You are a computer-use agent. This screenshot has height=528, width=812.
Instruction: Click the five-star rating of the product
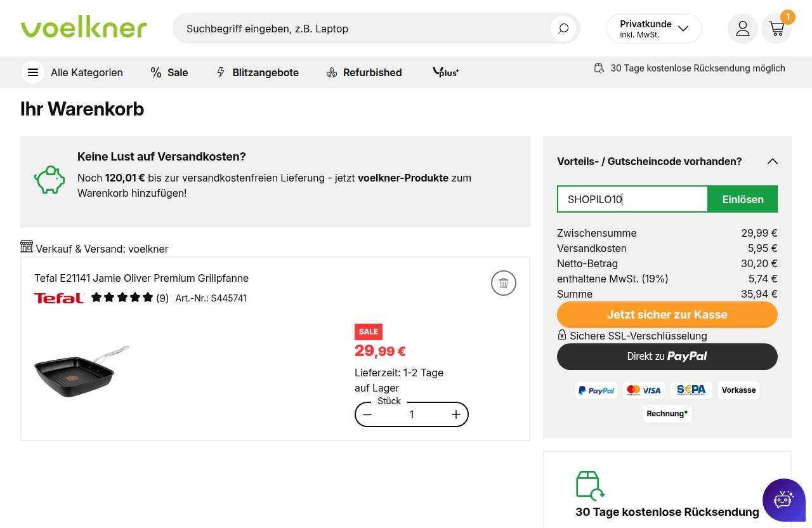[122, 298]
